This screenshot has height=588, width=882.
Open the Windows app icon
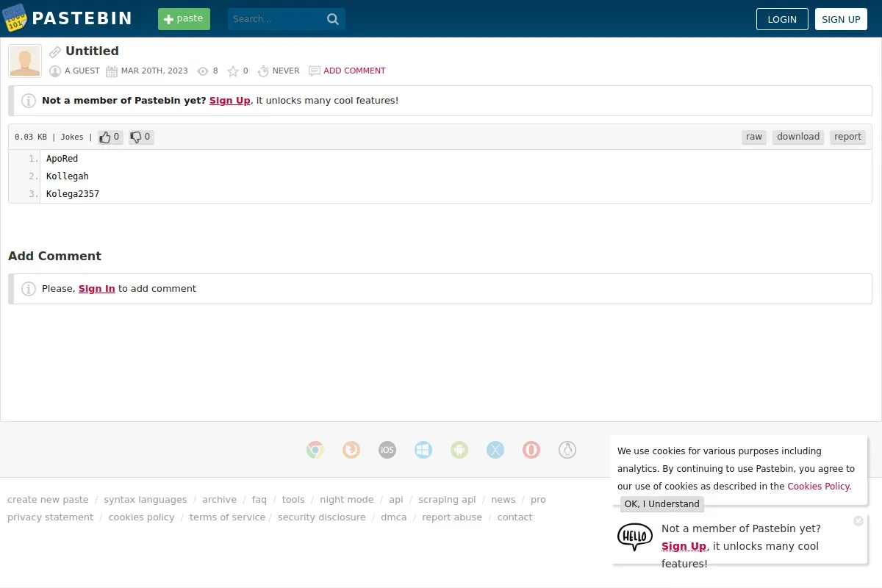tap(423, 450)
